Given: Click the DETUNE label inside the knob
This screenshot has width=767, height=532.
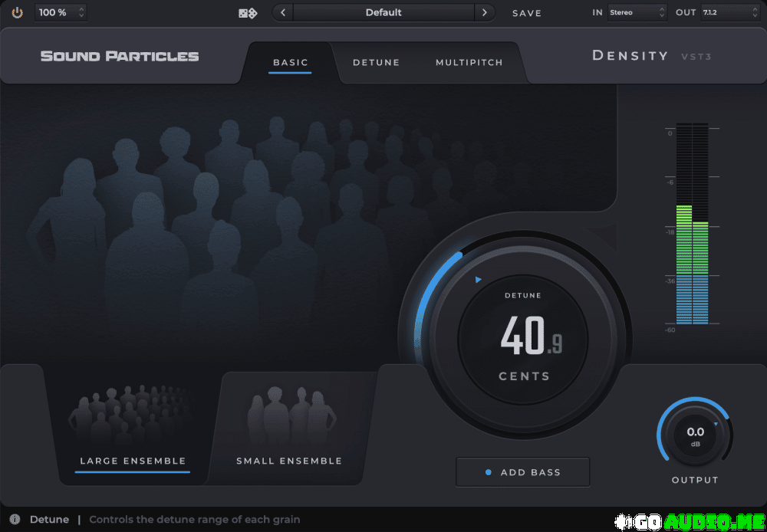Looking at the screenshot, I should (x=523, y=295).
